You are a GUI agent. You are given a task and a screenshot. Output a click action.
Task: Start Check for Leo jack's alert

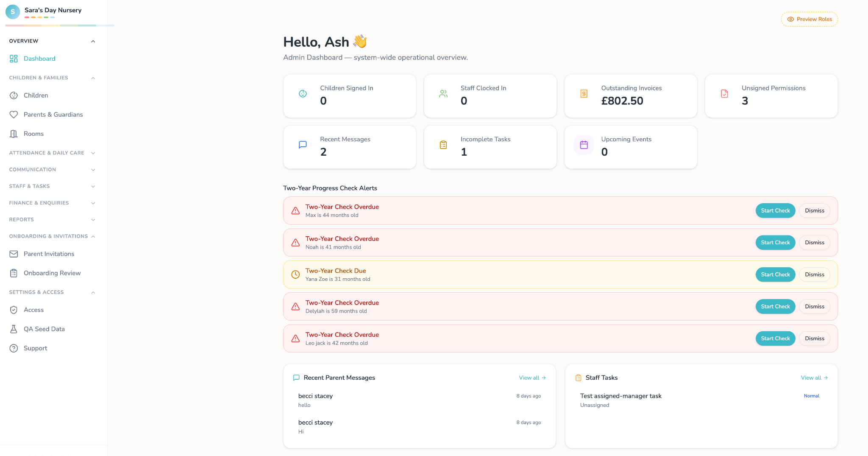point(775,339)
